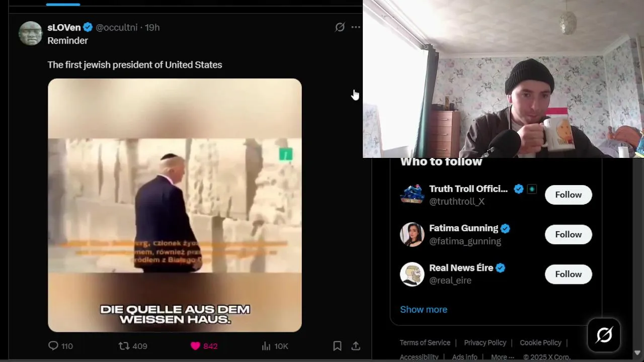Play the video in sLOVen's post
This screenshot has height=362, width=644.
tap(175, 205)
